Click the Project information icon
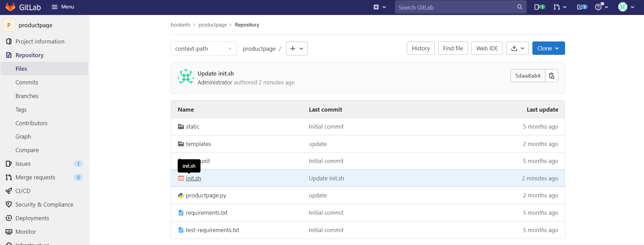The height and width of the screenshot is (245, 644). click(x=9, y=42)
